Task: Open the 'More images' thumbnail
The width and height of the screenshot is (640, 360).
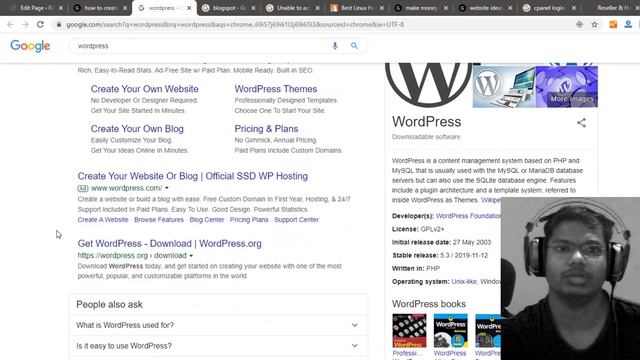Action: pyautogui.click(x=567, y=87)
